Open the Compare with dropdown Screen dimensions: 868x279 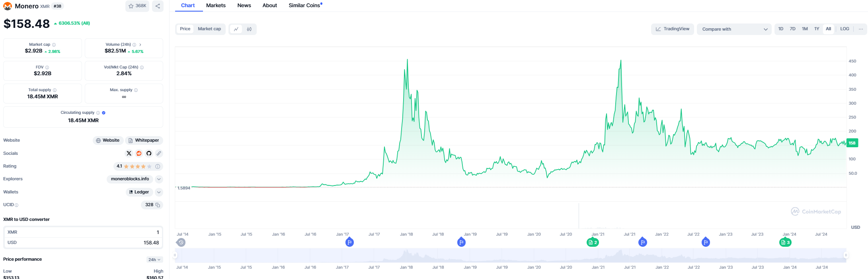pos(734,29)
